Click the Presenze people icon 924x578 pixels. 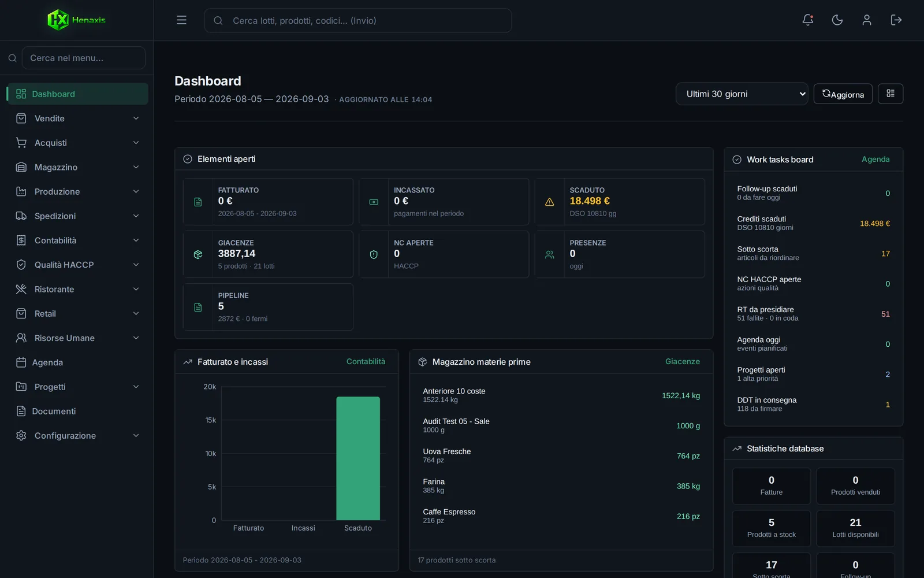click(x=550, y=255)
